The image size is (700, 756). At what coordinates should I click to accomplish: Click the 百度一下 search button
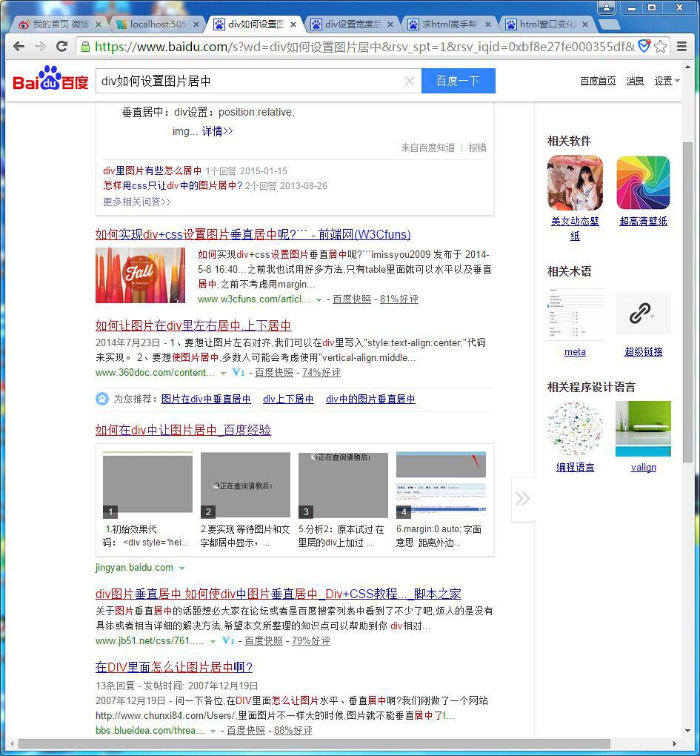[x=459, y=81]
